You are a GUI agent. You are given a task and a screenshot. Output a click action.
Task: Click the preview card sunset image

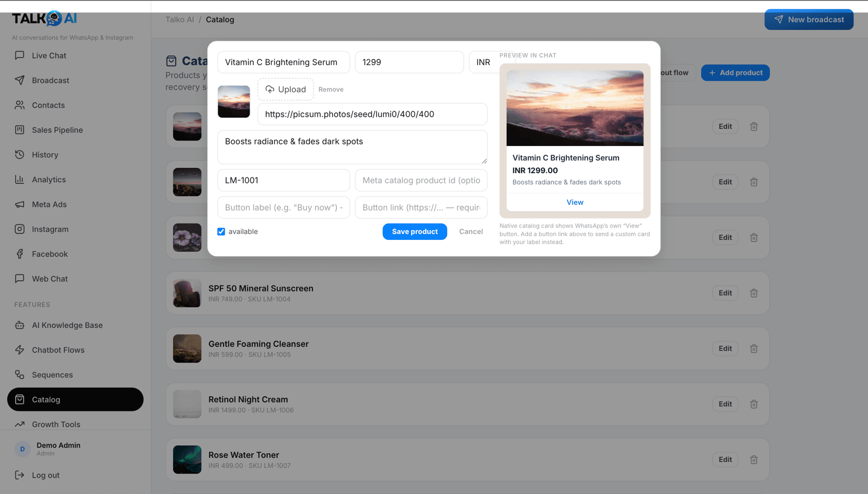[x=575, y=108]
